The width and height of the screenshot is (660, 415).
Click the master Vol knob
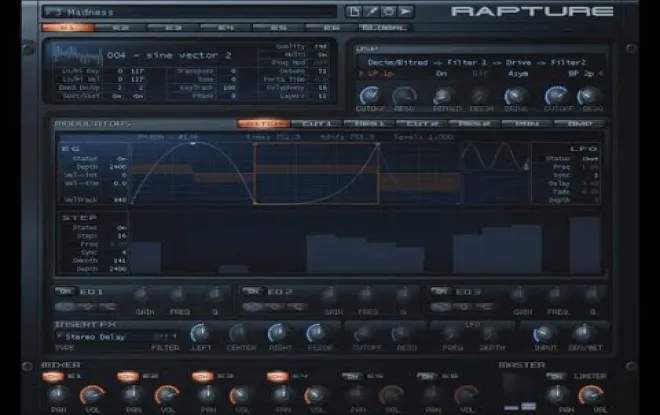(589, 394)
